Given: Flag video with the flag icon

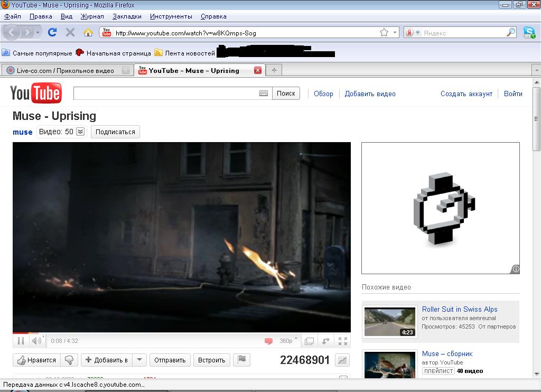Looking at the screenshot, I should tap(241, 360).
